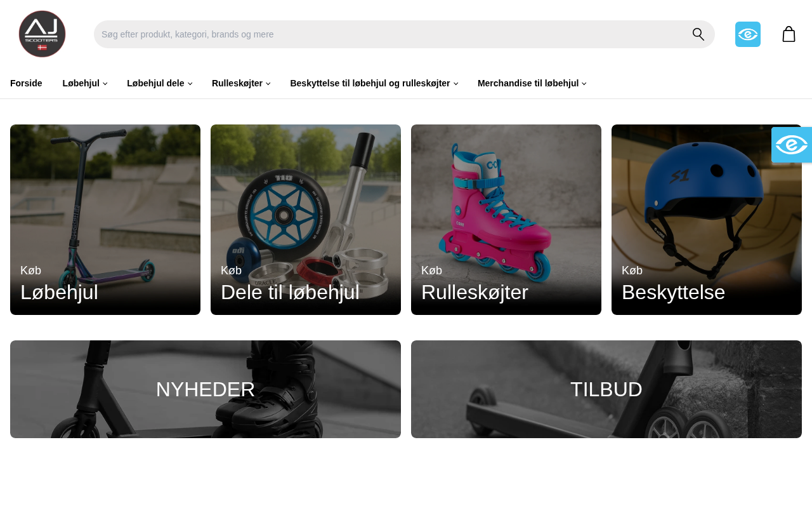Open the Køb Rulleskøjter category tile

click(x=506, y=220)
